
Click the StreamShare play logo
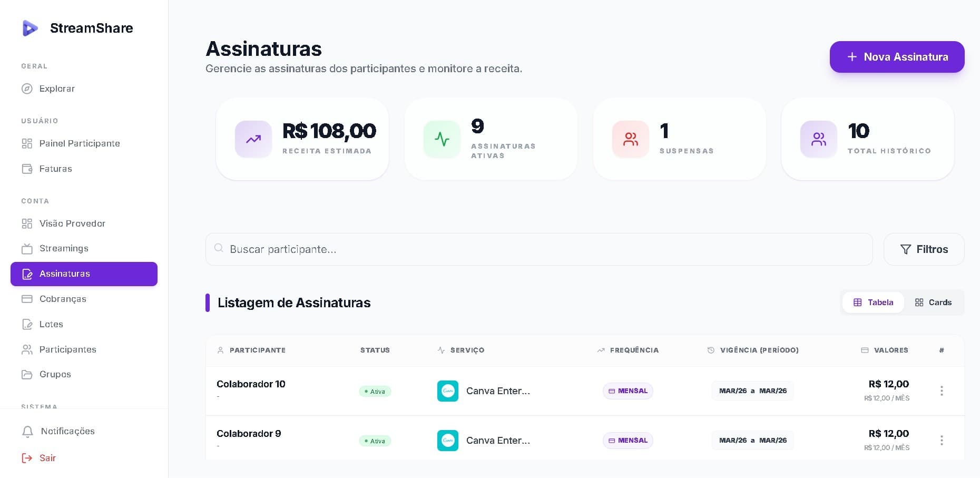point(31,28)
